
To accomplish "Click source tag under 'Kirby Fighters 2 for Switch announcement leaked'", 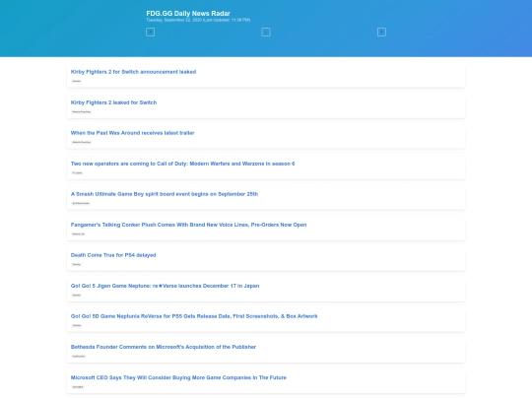I will point(76,81).
